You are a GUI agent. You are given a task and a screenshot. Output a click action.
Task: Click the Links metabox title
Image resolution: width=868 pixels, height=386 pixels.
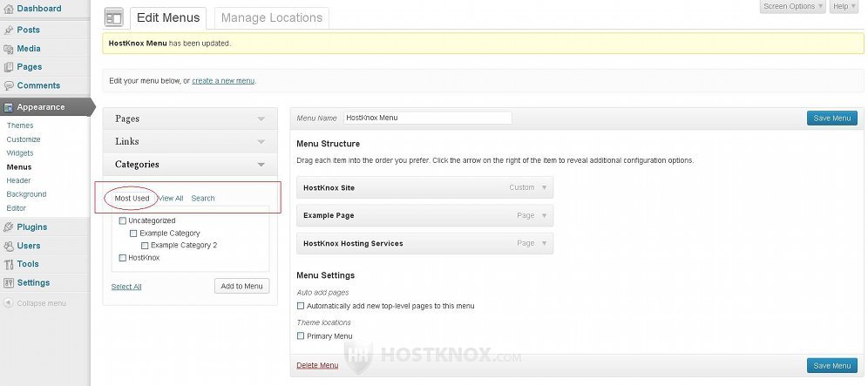126,141
